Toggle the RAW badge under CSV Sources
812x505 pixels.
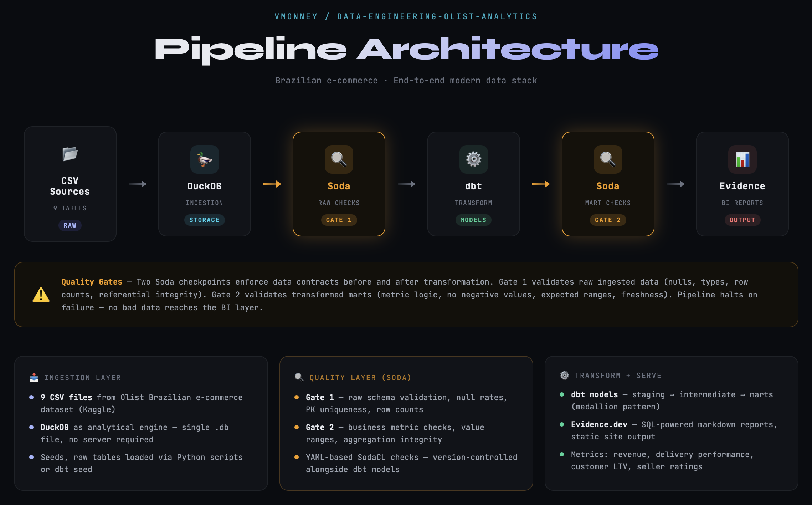tap(70, 225)
